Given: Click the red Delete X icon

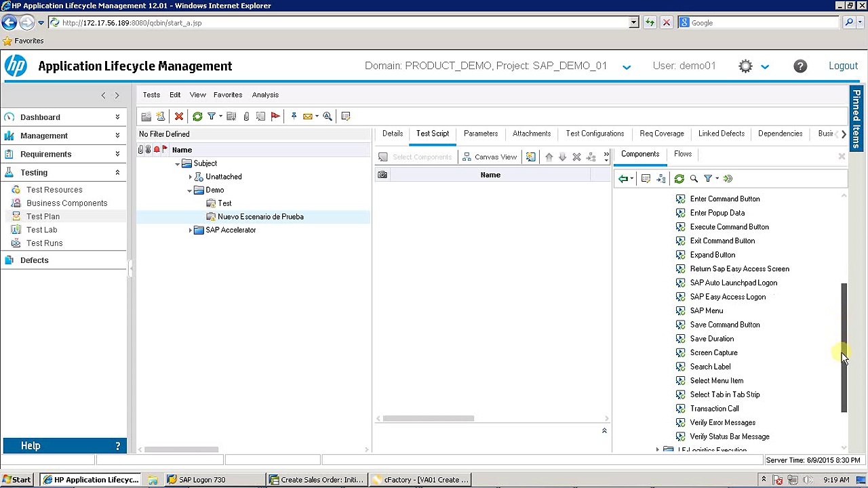Looking at the screenshot, I should click(x=179, y=117).
